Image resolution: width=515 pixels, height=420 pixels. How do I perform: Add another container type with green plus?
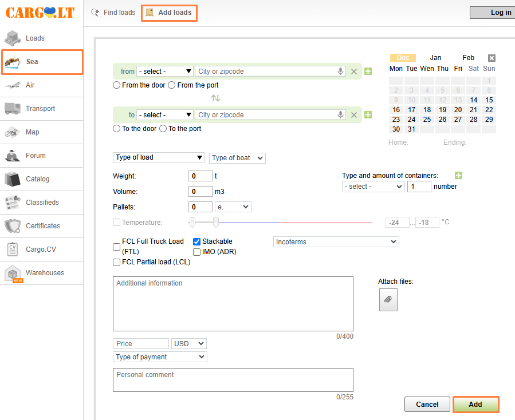[458, 176]
